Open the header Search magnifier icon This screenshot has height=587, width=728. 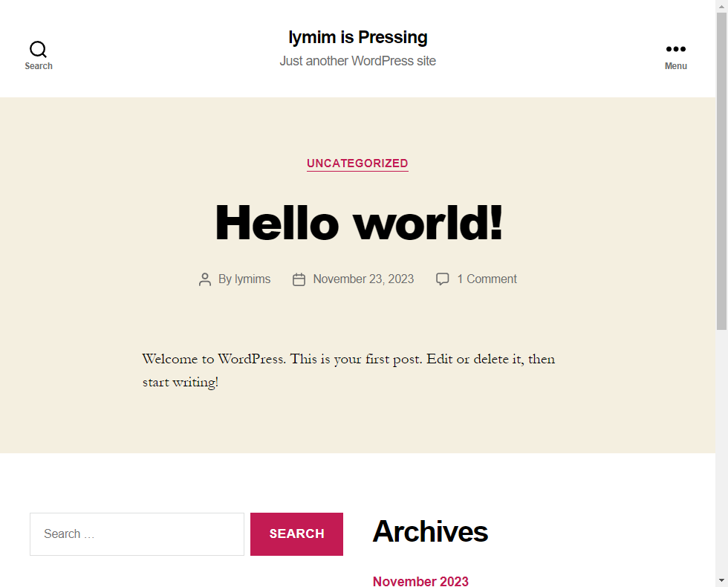tap(38, 49)
